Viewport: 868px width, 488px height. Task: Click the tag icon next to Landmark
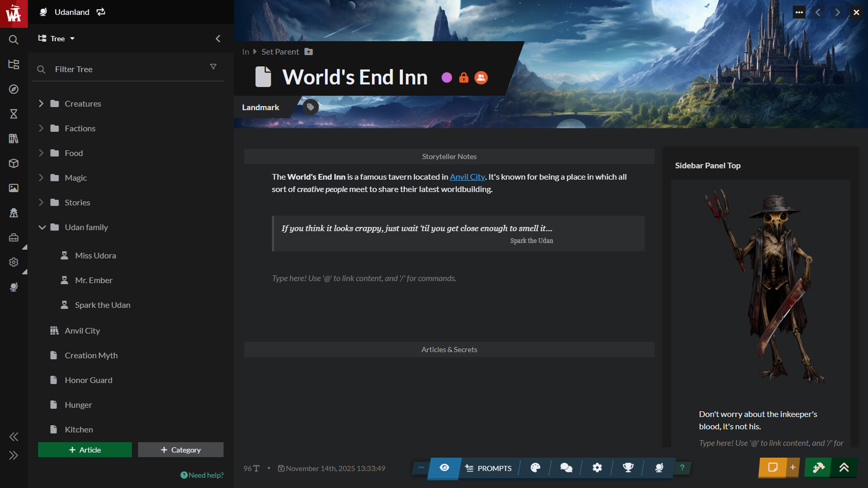pos(310,107)
